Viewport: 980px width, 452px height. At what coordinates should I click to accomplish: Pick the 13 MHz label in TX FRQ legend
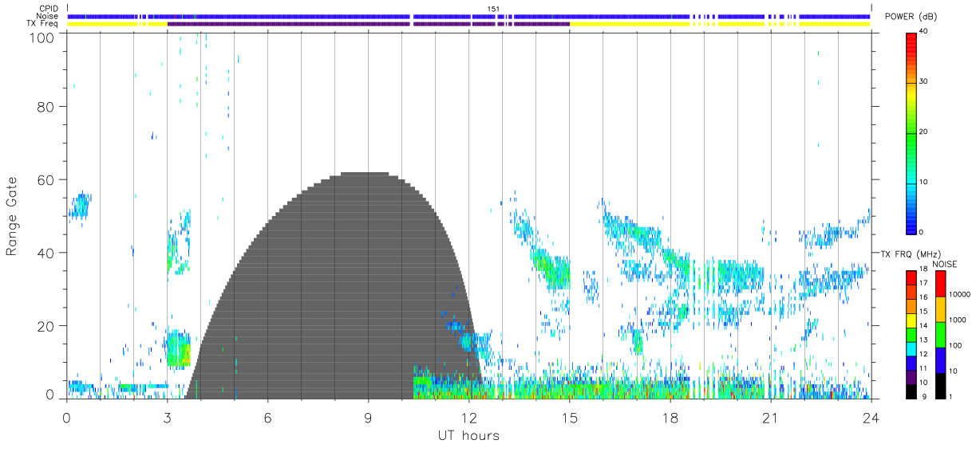point(923,340)
